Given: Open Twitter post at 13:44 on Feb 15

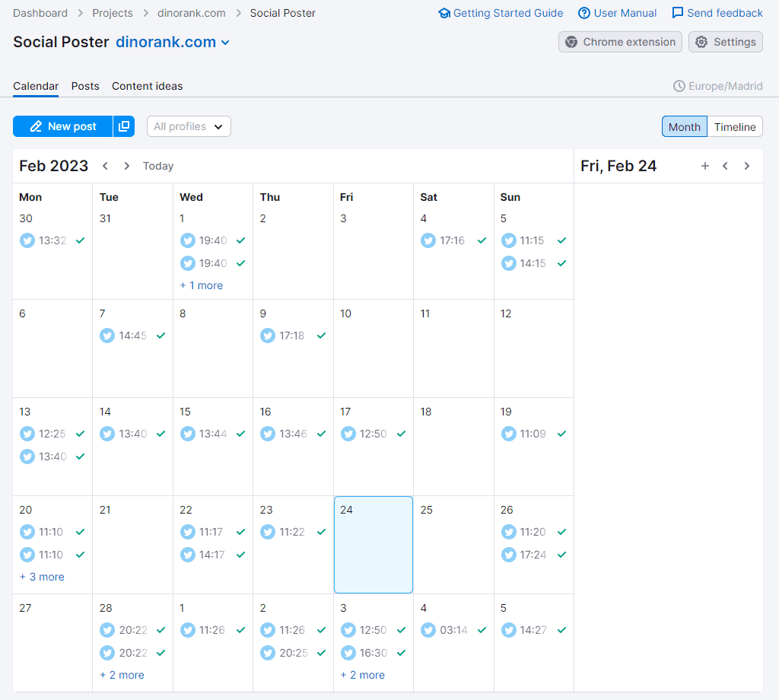Looking at the screenshot, I should tap(213, 434).
